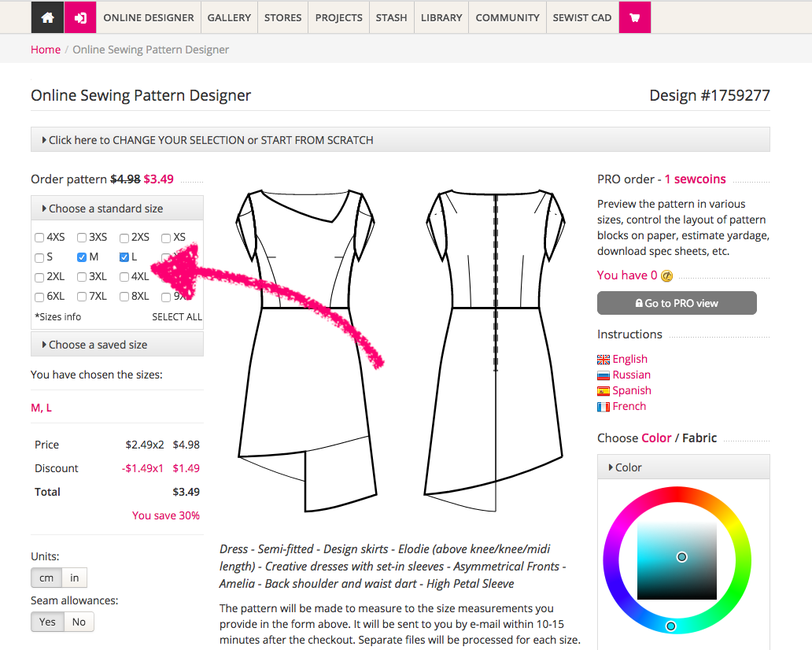Click the French flag icon

pos(603,407)
